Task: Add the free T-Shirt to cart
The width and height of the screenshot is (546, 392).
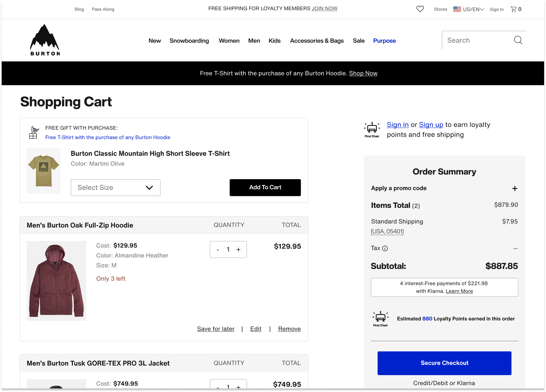Action: (265, 188)
